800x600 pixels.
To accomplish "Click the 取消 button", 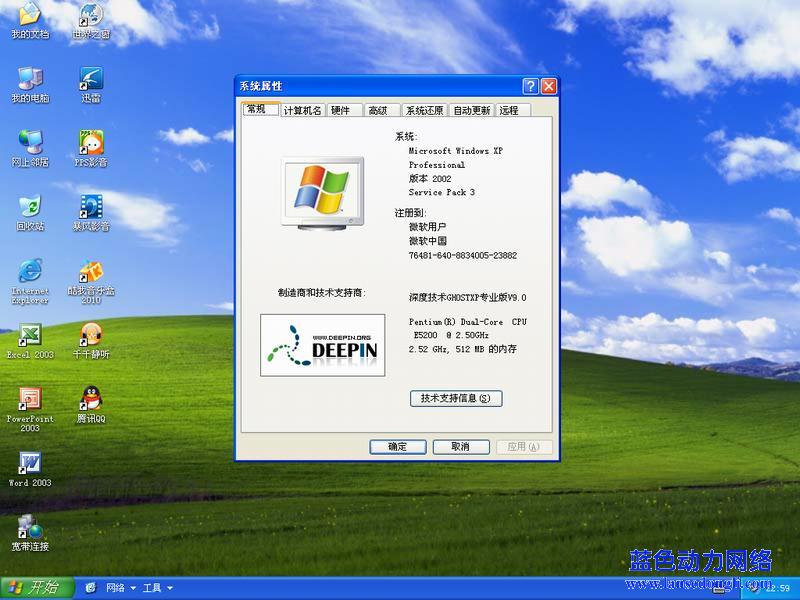I will (x=460, y=447).
